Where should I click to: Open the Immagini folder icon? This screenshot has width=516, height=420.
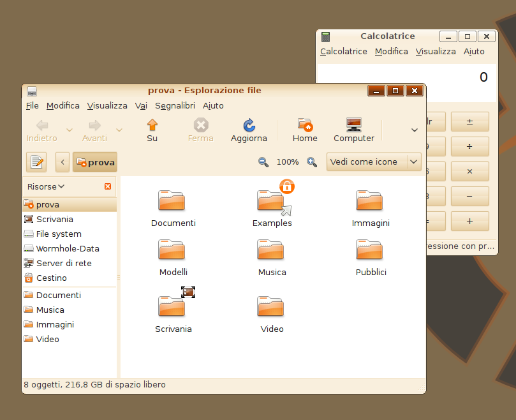coord(369,200)
